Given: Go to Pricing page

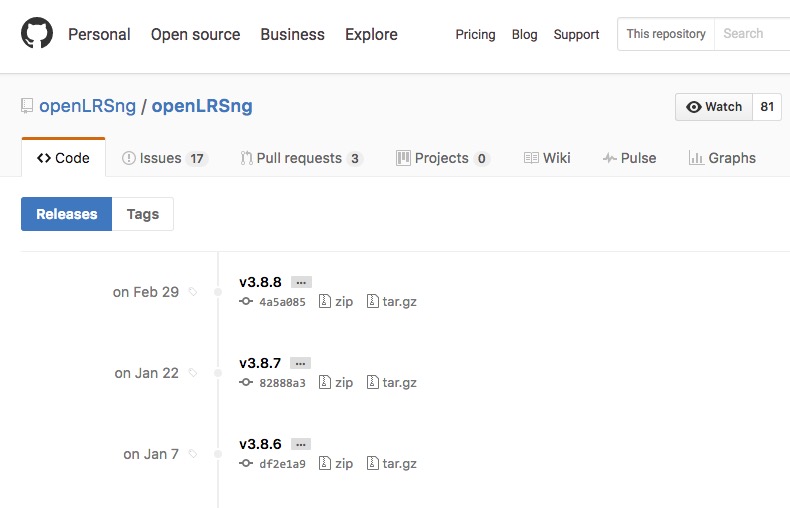Looking at the screenshot, I should (475, 34).
